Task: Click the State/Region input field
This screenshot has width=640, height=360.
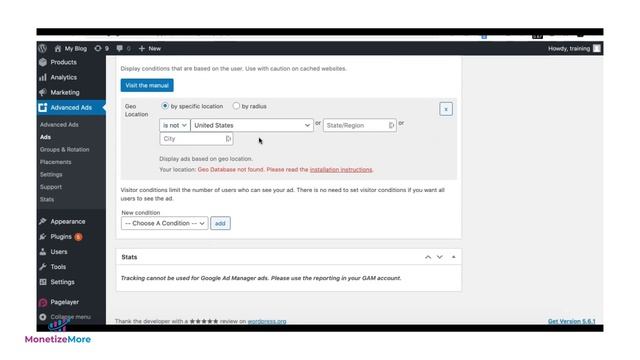Action: [x=360, y=125]
